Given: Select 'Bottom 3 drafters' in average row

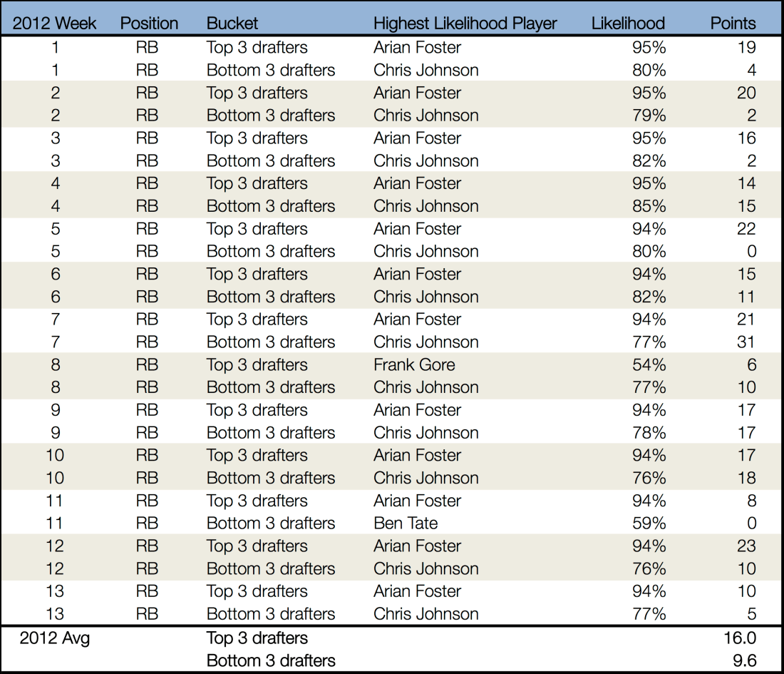Looking at the screenshot, I should 271,660.
